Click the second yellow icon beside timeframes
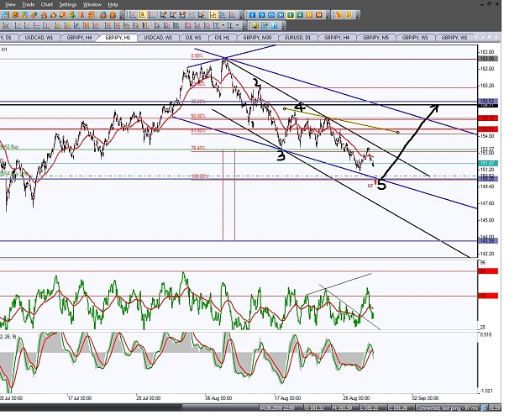The image size is (525, 420). click(x=349, y=15)
